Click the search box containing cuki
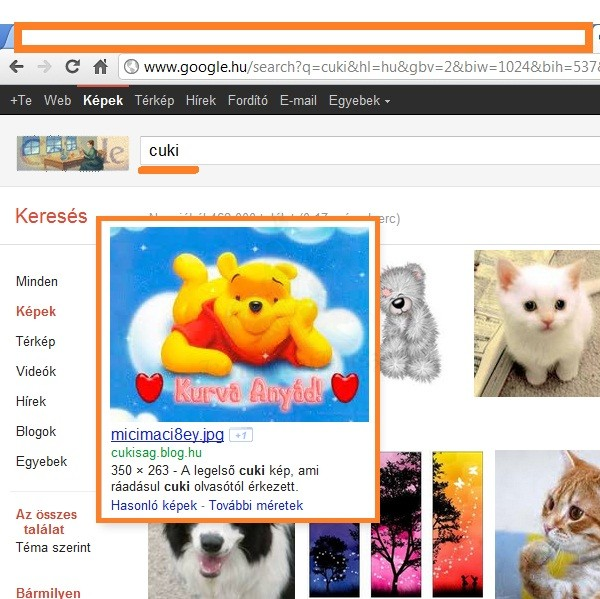 370,150
